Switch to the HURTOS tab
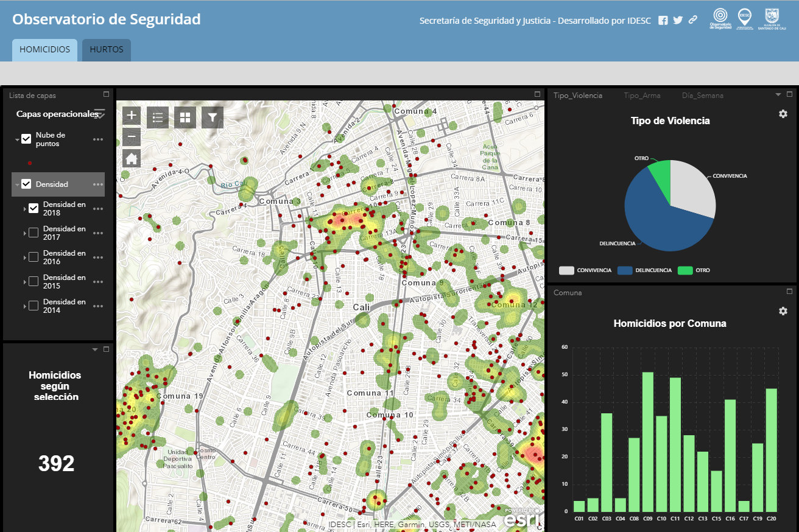 pos(106,50)
